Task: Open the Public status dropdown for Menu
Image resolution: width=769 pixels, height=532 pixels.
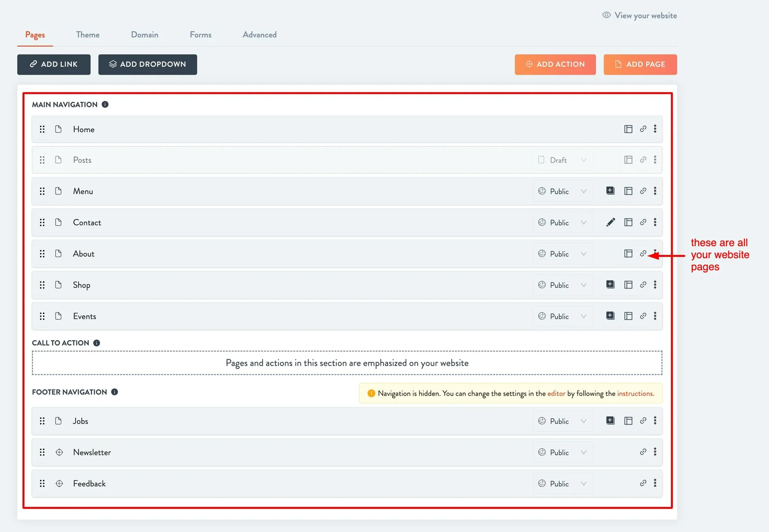Action: pos(562,191)
